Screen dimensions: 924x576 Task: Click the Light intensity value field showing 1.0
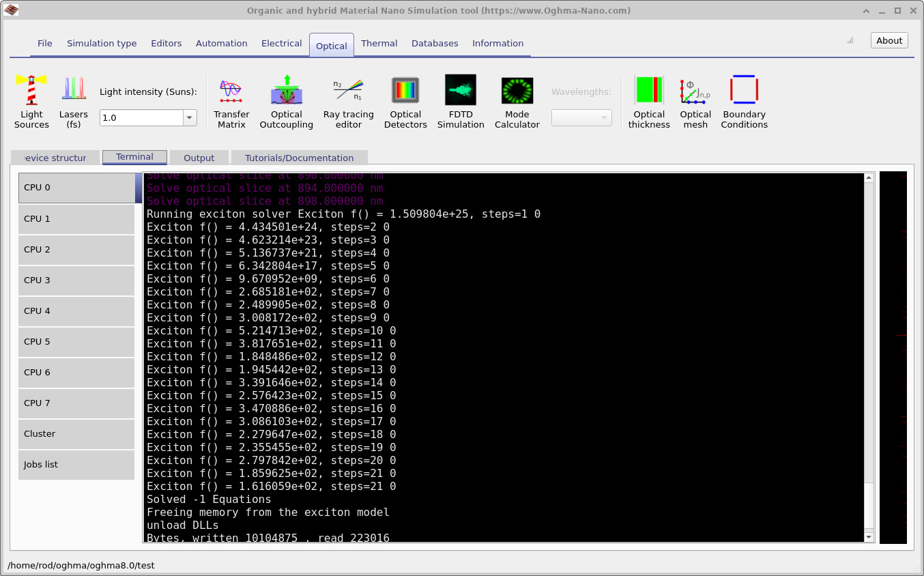[x=141, y=118]
